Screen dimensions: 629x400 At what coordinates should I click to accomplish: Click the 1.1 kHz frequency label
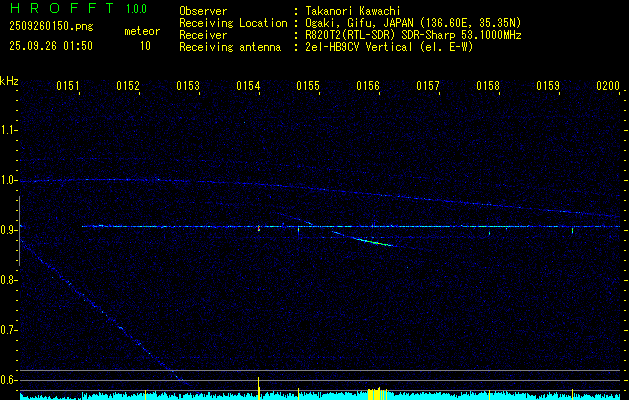click(8, 130)
